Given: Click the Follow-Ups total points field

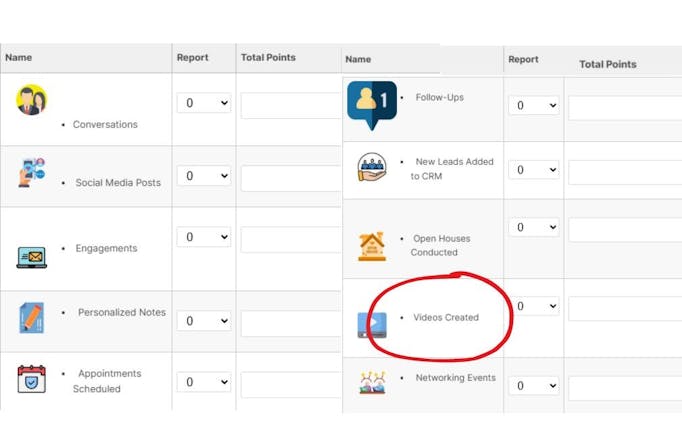Looking at the screenshot, I should point(625,108).
